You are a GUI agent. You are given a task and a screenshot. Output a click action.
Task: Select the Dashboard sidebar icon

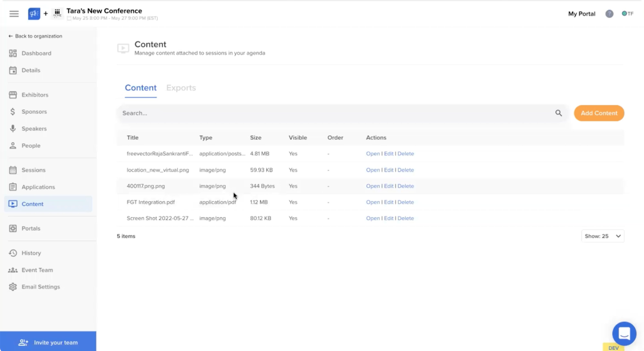tap(13, 53)
